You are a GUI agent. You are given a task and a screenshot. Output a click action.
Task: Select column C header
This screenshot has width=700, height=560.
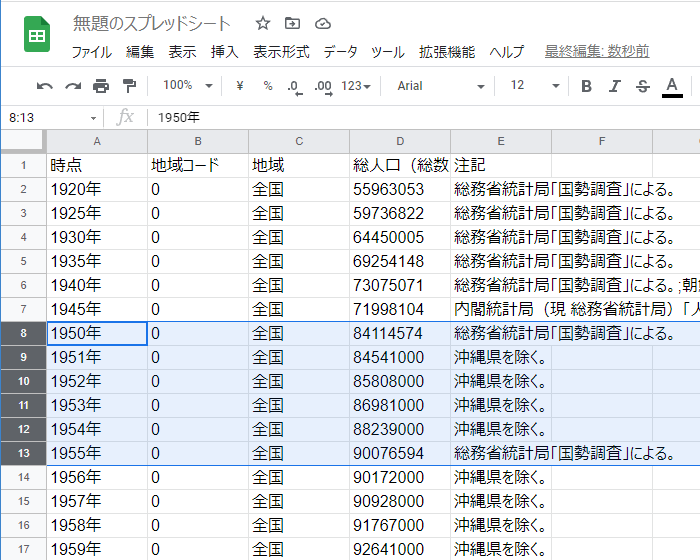(x=299, y=142)
